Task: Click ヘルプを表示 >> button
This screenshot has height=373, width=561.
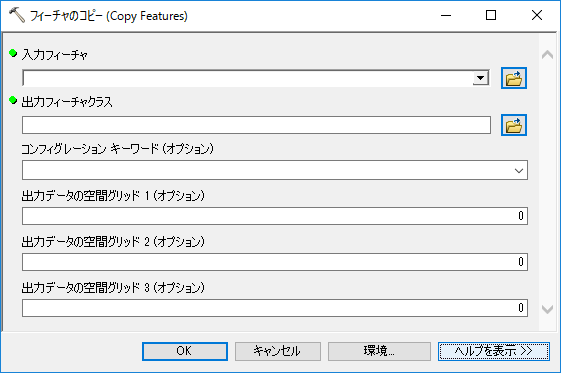Action: (x=494, y=351)
